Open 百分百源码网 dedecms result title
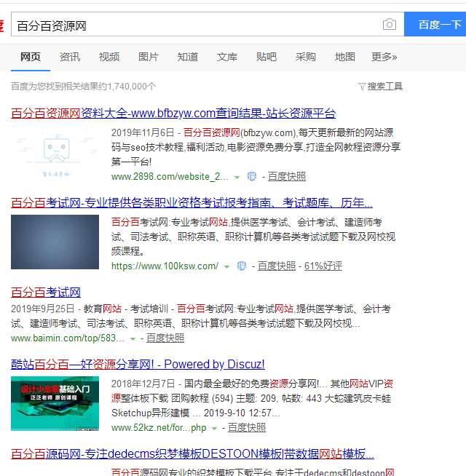 pyautogui.click(x=193, y=454)
